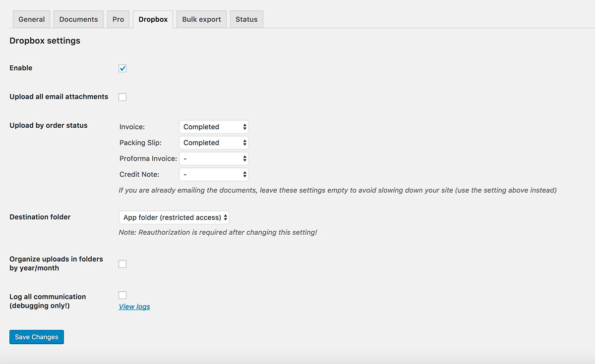Click the Upload by order status label
Image resolution: width=595 pixels, height=364 pixels.
(48, 125)
